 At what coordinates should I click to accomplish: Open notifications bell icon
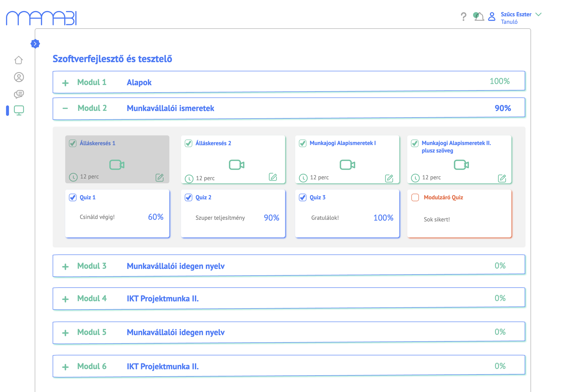click(x=479, y=17)
